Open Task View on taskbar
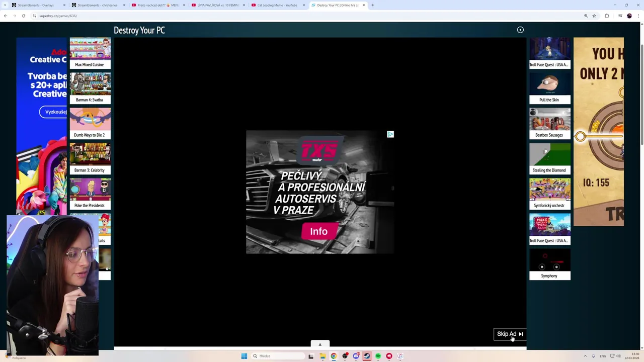Viewport: 644px width, 362px height. point(311,356)
